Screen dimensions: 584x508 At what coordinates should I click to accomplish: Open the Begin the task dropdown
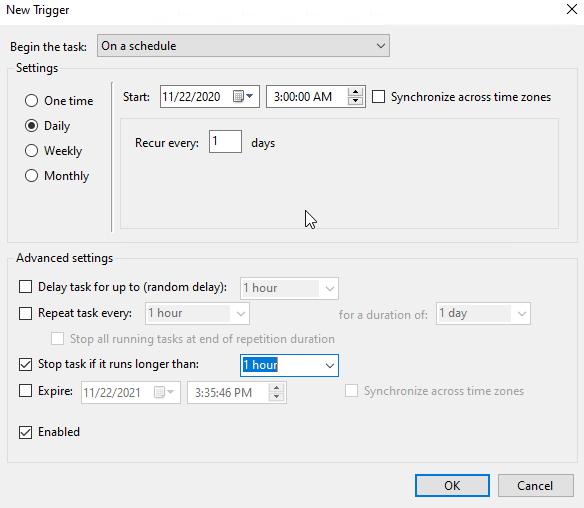click(x=243, y=46)
